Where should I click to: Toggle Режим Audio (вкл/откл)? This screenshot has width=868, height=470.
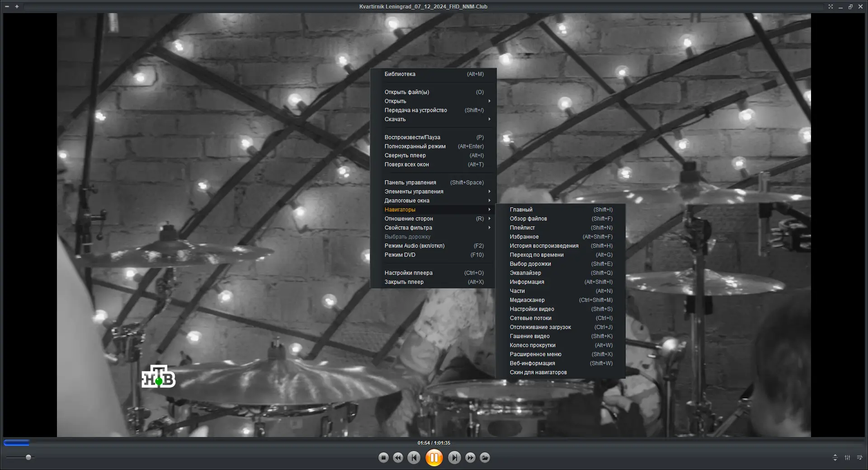434,246
